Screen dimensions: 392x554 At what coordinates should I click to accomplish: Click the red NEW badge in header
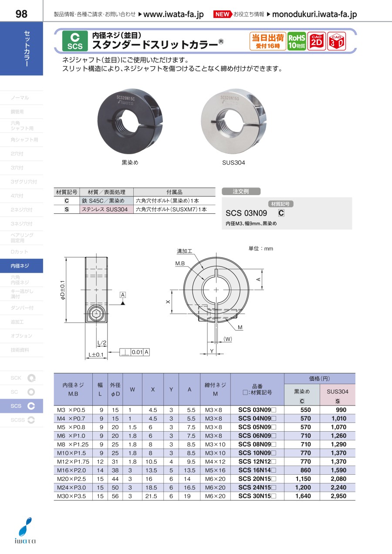point(222,14)
